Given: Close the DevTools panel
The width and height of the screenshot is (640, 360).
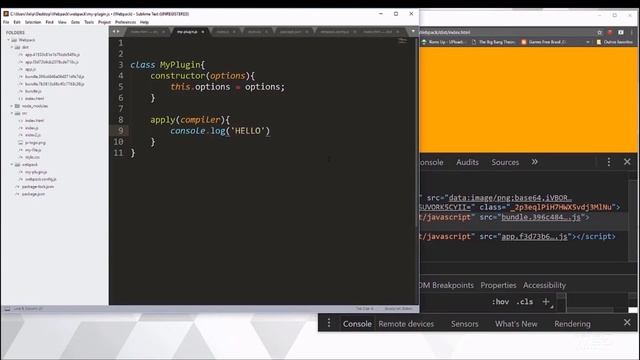Looking at the screenshot, I should (x=627, y=162).
